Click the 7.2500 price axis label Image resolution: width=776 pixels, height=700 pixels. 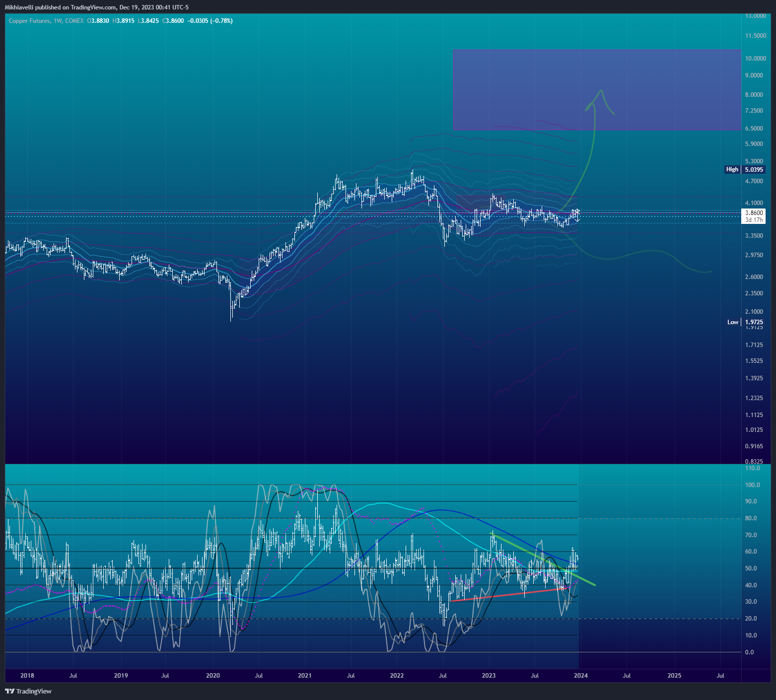(754, 111)
